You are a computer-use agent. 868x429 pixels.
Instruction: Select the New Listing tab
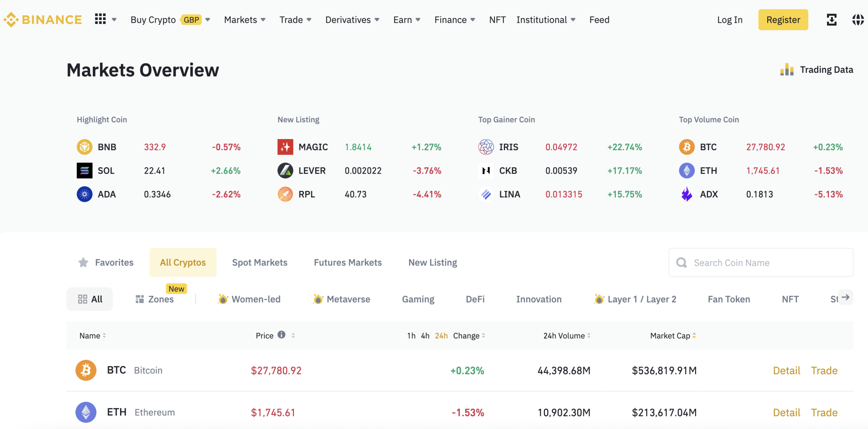[x=432, y=262]
